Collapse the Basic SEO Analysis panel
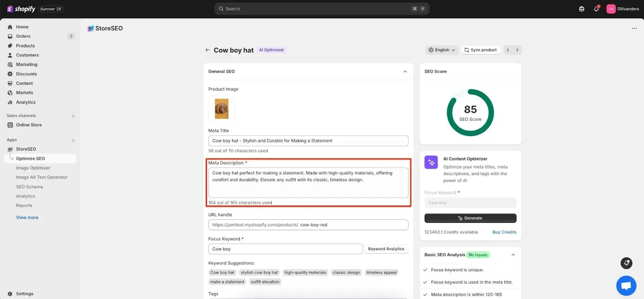Screen dimensions: 644x299 [513, 255]
